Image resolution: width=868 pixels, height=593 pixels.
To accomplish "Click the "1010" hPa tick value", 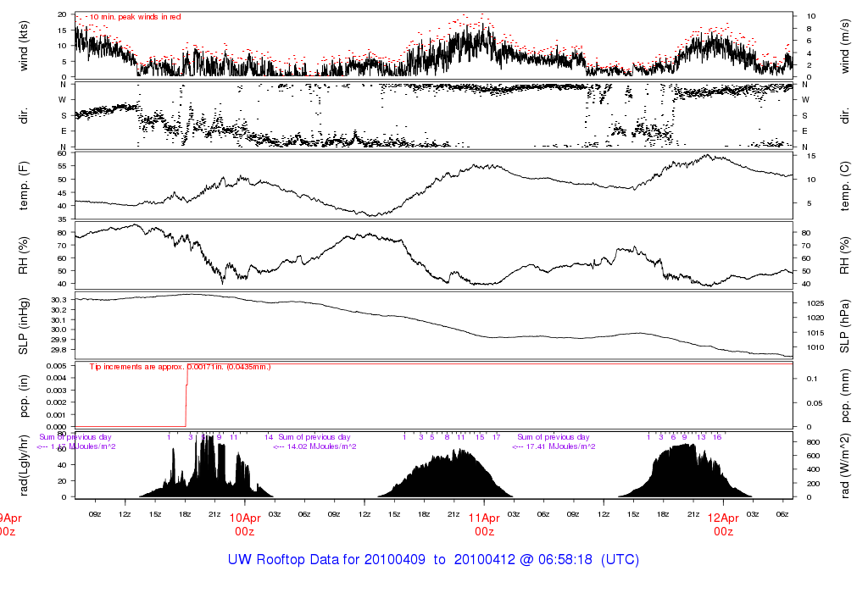I will pos(815,347).
